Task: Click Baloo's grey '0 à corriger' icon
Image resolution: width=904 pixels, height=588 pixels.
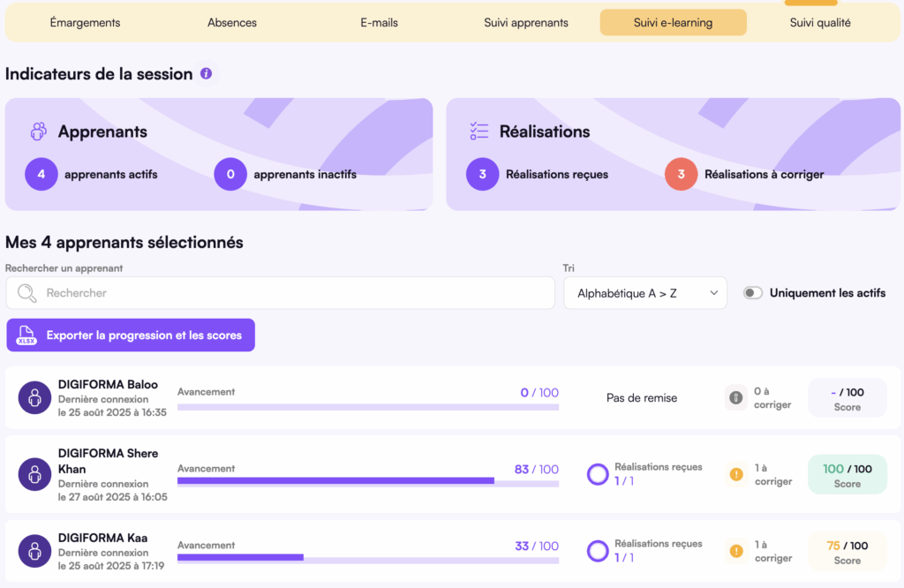Action: pos(735,398)
